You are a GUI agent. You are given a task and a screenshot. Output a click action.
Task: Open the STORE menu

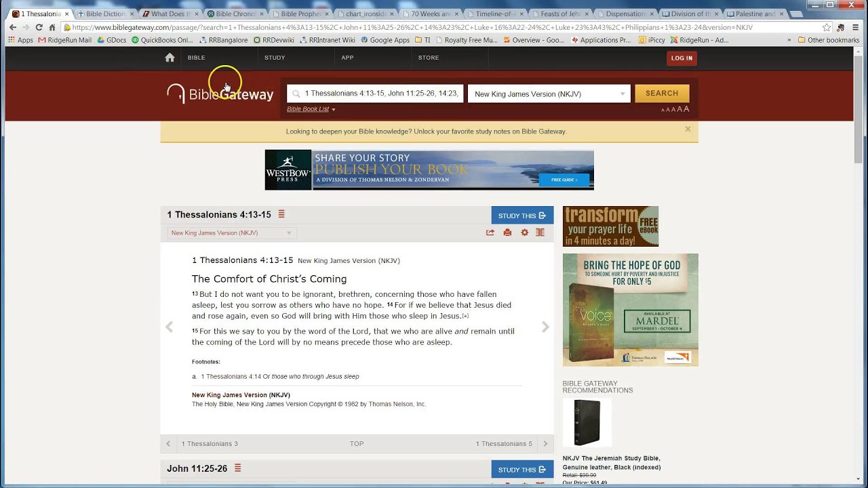[x=429, y=58]
